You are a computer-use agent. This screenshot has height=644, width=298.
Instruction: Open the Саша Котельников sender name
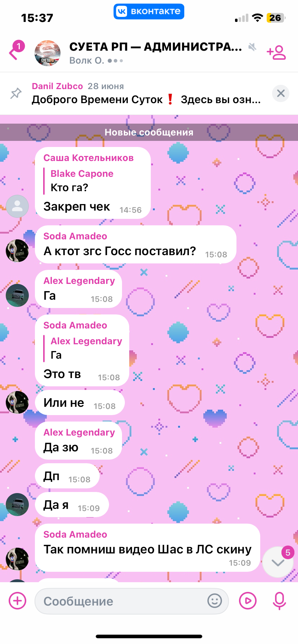click(89, 158)
